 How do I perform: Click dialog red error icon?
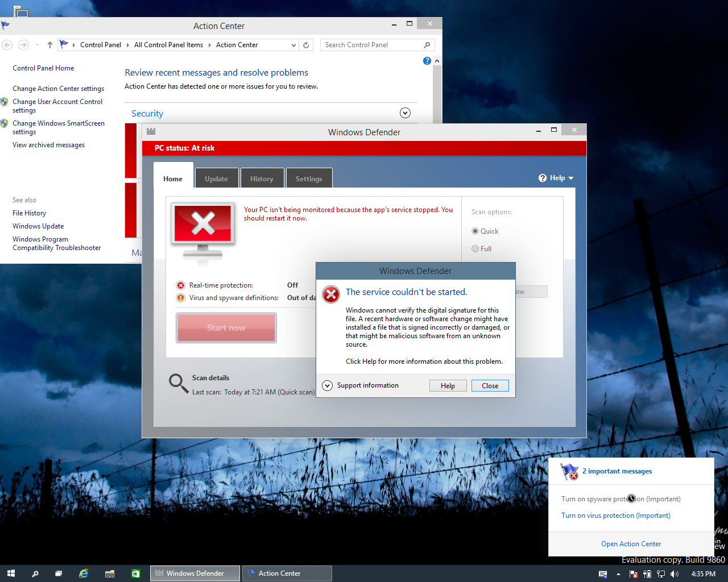click(331, 294)
